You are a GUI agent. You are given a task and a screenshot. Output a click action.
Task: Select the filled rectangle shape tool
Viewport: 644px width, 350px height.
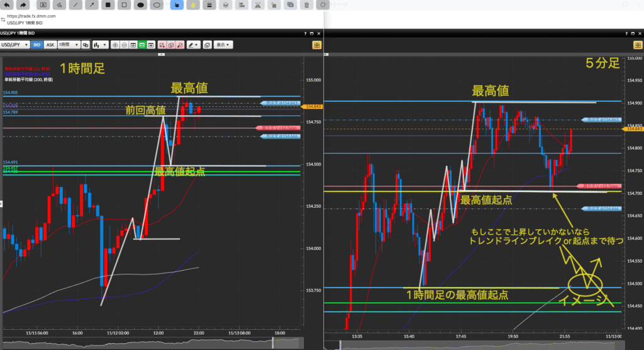click(x=109, y=4)
